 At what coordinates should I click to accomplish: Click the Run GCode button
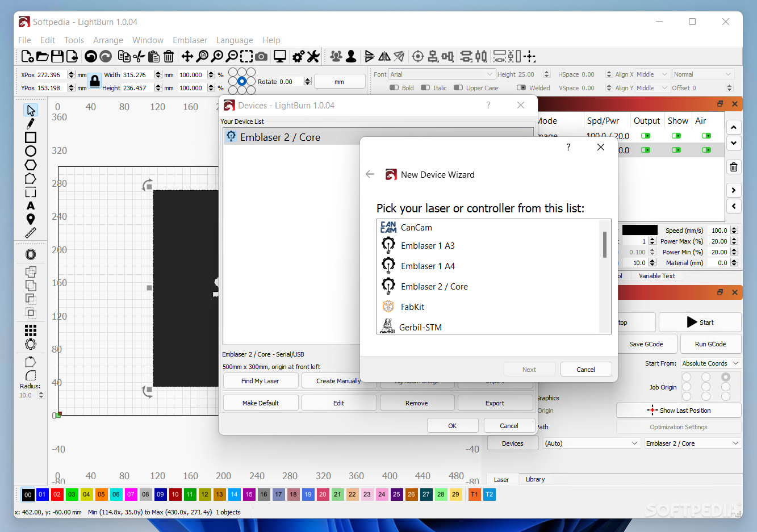pos(710,344)
